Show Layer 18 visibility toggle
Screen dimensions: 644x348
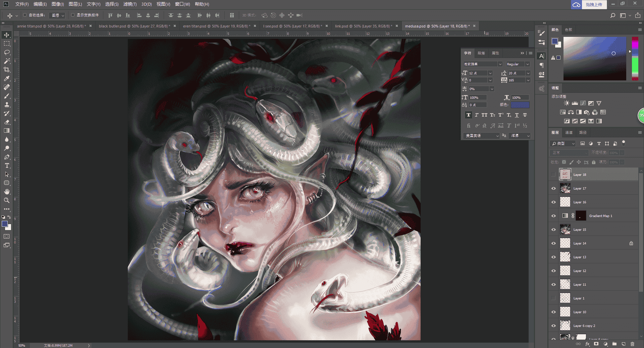point(554,175)
